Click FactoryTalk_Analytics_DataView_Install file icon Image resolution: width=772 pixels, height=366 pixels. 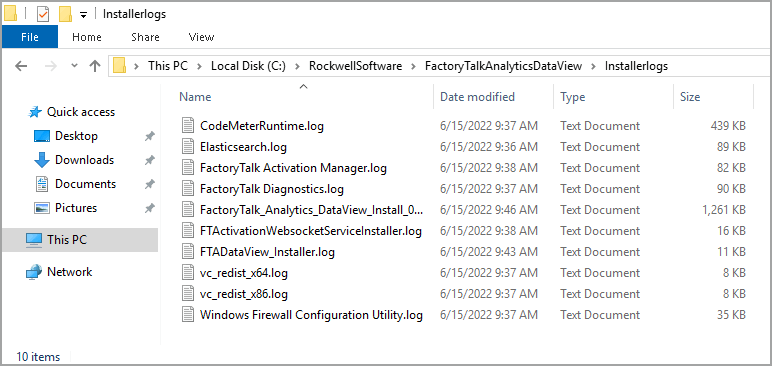pyautogui.click(x=188, y=210)
